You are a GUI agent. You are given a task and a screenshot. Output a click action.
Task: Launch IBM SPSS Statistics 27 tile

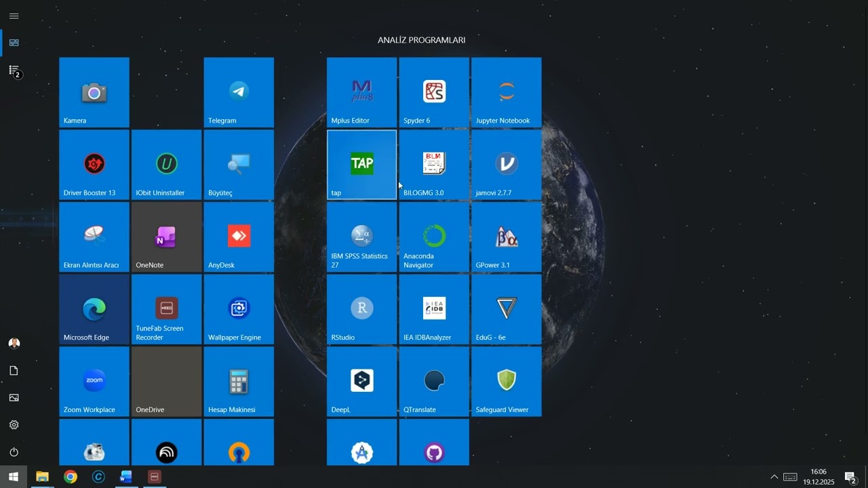[362, 237]
